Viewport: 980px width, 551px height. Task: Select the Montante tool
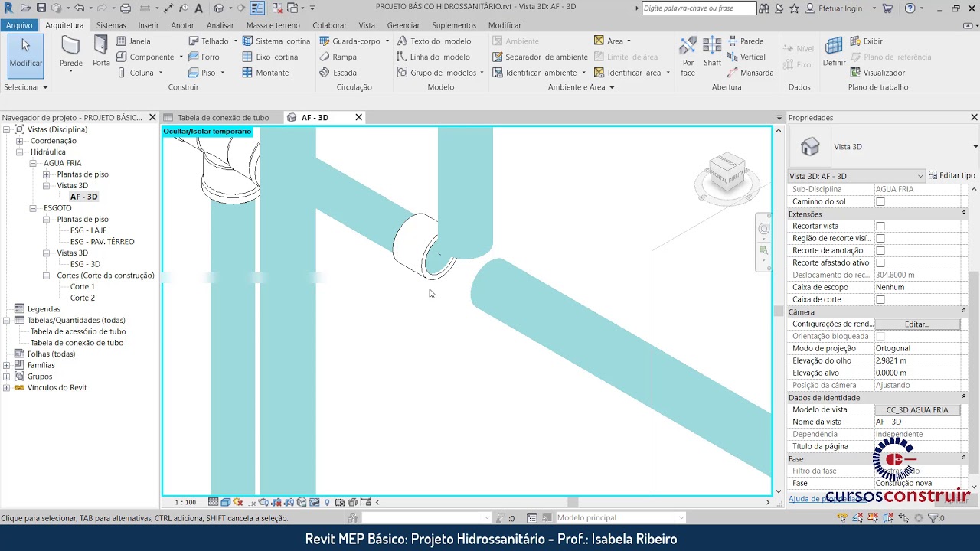(265, 73)
